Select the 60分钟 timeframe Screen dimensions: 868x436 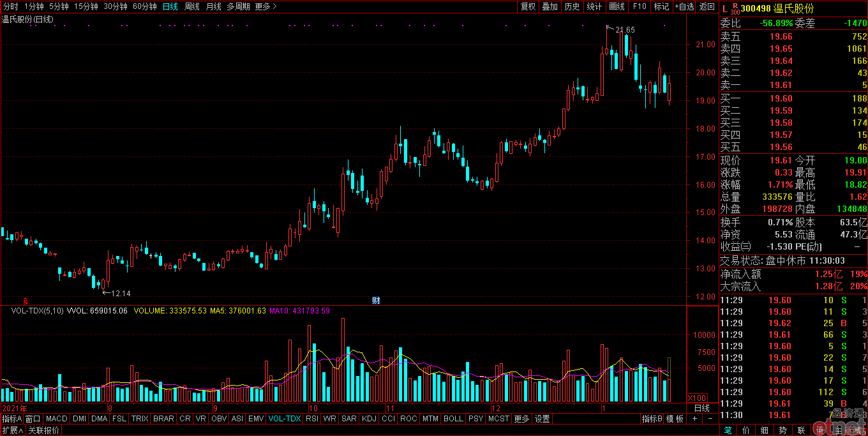click(x=145, y=6)
